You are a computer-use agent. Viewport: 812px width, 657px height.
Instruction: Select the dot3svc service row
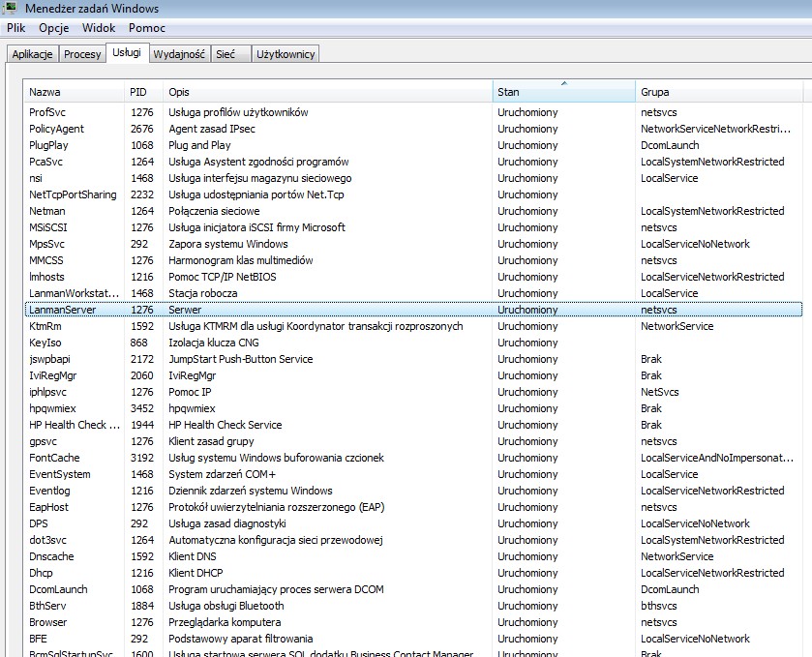413,540
